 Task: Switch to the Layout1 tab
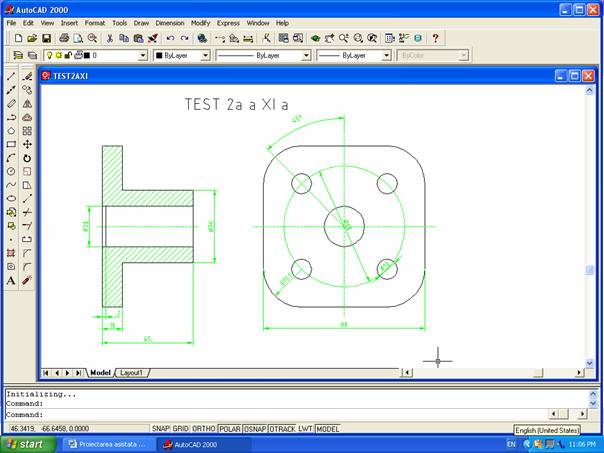click(132, 373)
